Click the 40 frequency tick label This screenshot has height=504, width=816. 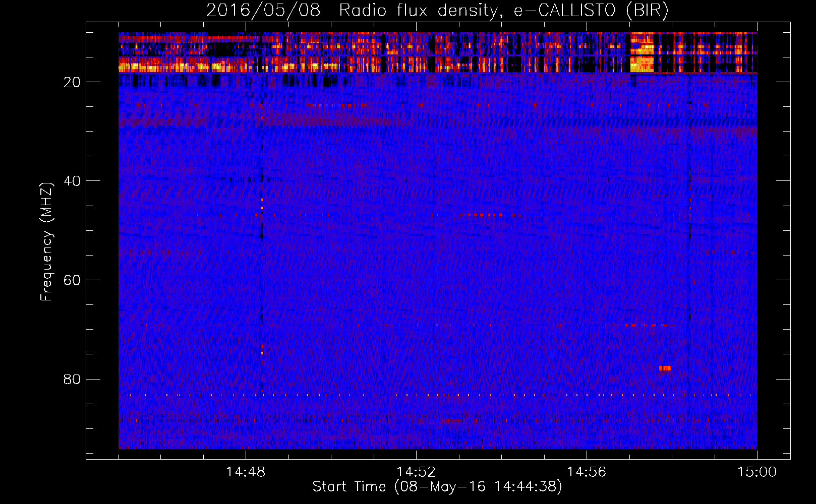coord(72,181)
